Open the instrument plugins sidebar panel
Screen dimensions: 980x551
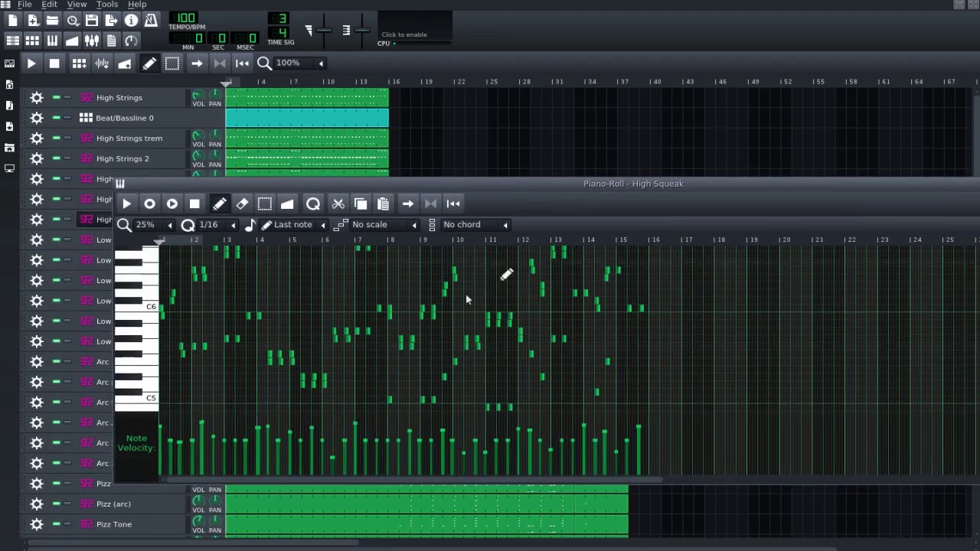point(9,64)
